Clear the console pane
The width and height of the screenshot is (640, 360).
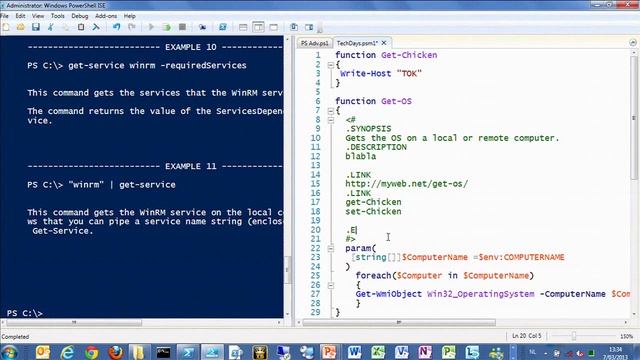[96, 27]
